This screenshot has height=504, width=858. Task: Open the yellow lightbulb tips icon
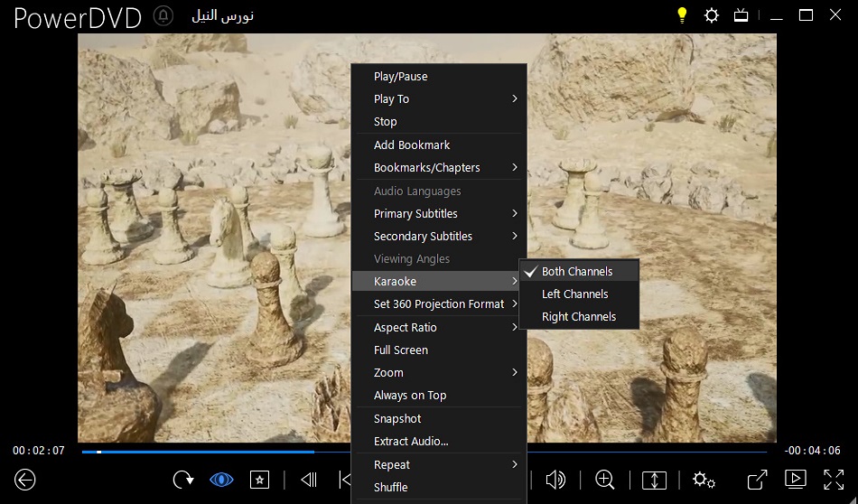pos(683,15)
